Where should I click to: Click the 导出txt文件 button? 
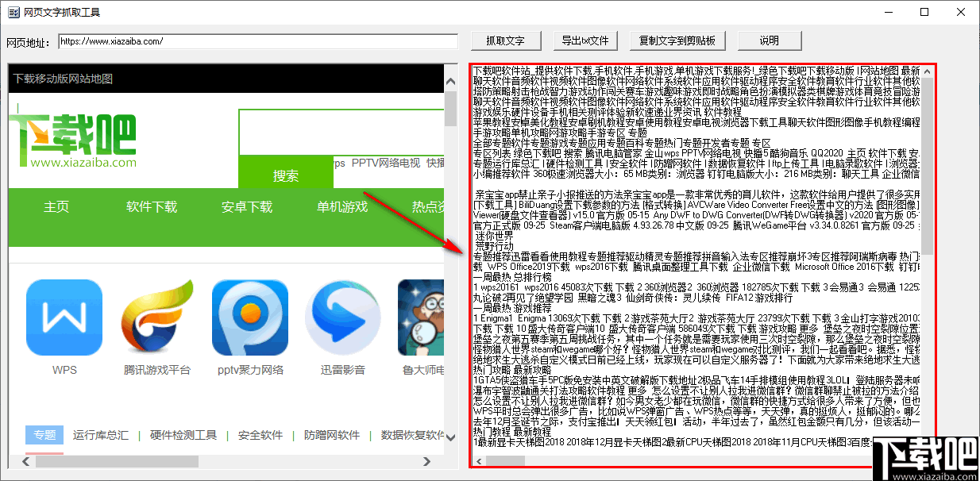585,40
